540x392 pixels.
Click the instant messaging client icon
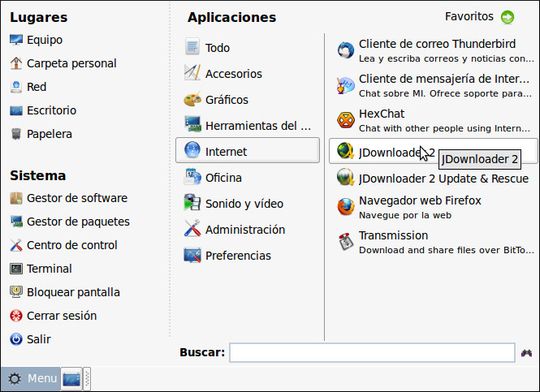[x=346, y=85]
